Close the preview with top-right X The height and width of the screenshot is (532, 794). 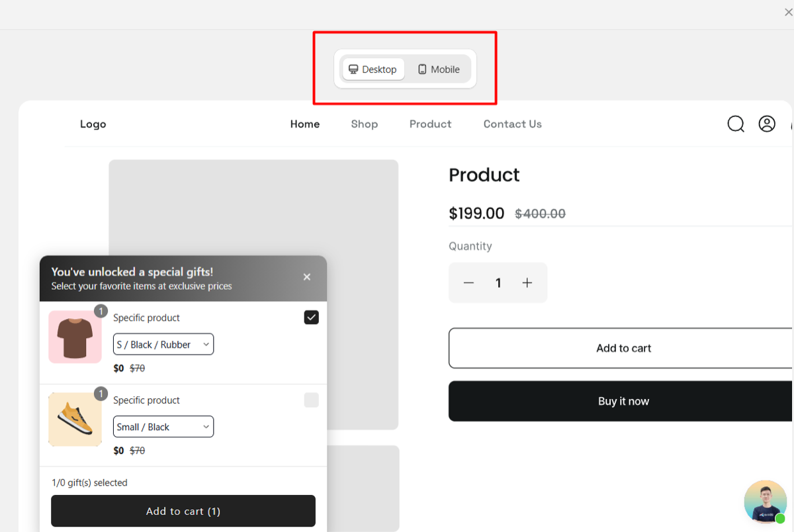coord(788,13)
